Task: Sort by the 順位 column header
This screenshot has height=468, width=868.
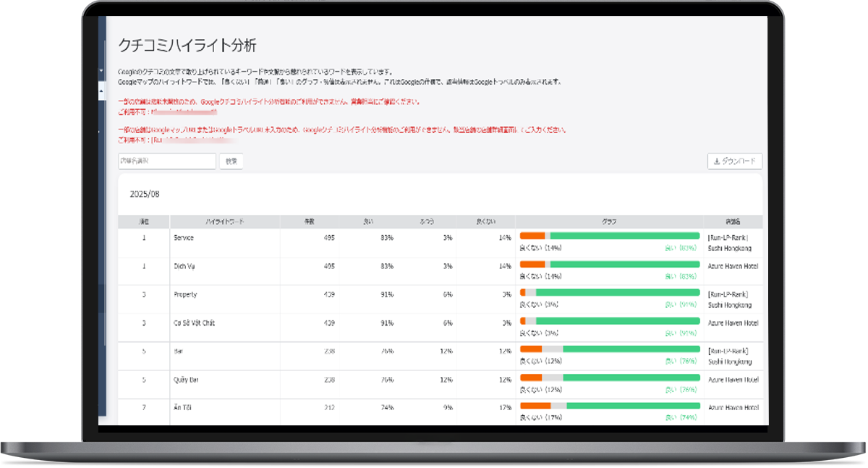Action: pos(144,221)
